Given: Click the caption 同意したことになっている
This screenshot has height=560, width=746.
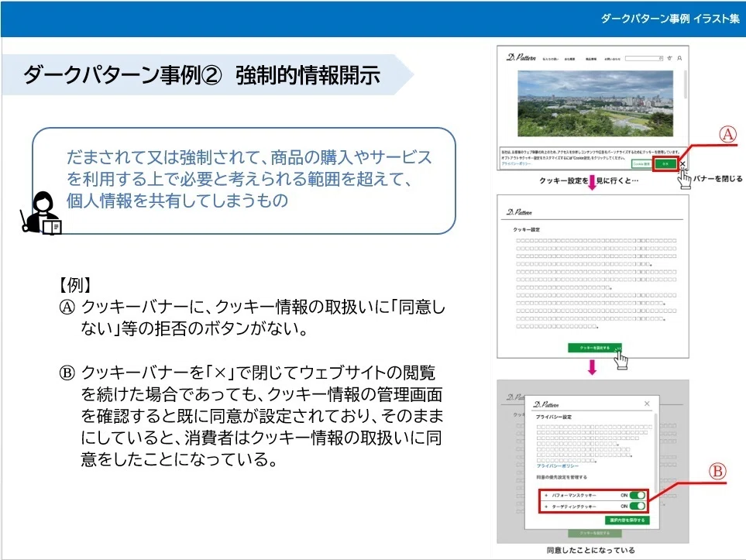Looking at the screenshot, I should pos(590,550).
